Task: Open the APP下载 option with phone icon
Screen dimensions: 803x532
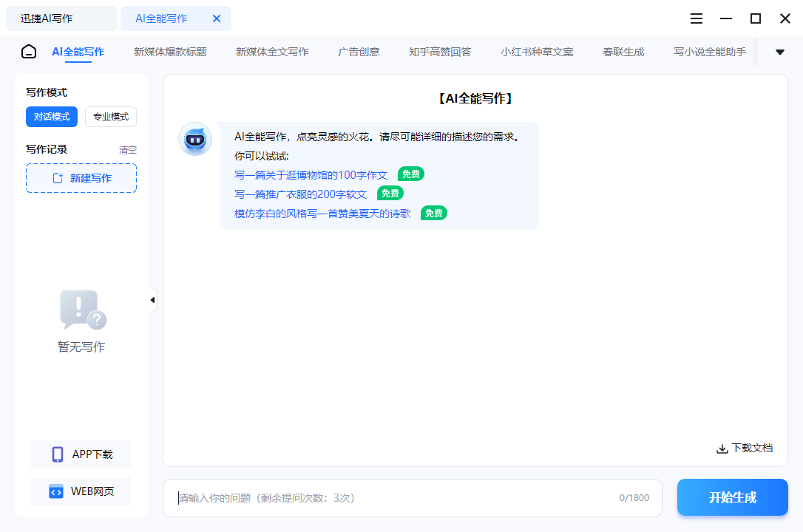Action: [80, 454]
